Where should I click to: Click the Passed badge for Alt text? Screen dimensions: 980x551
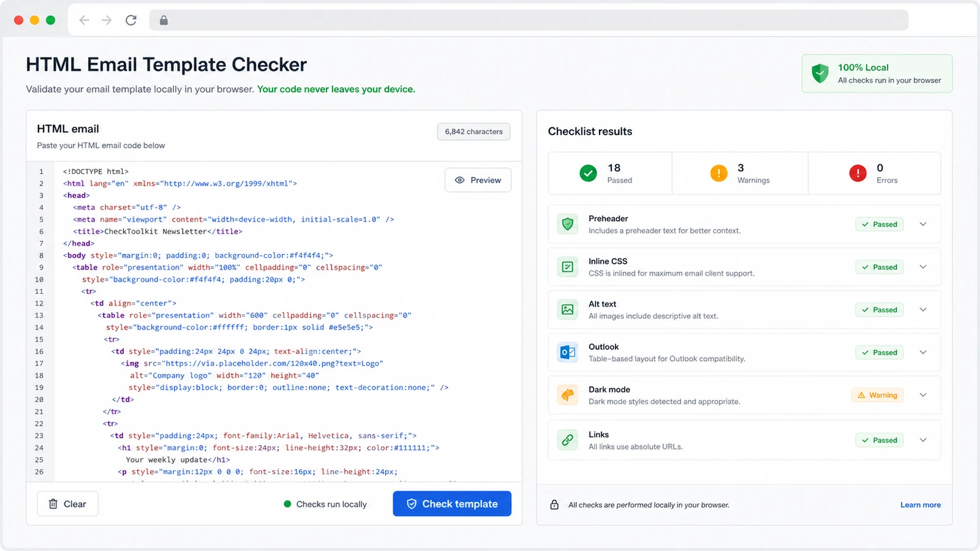pos(880,310)
